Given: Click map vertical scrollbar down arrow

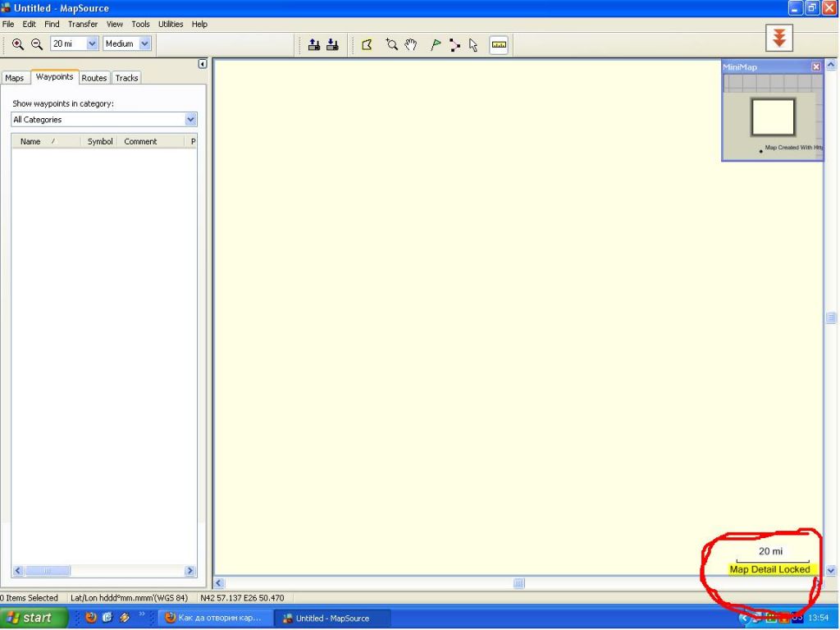Looking at the screenshot, I should click(x=831, y=571).
